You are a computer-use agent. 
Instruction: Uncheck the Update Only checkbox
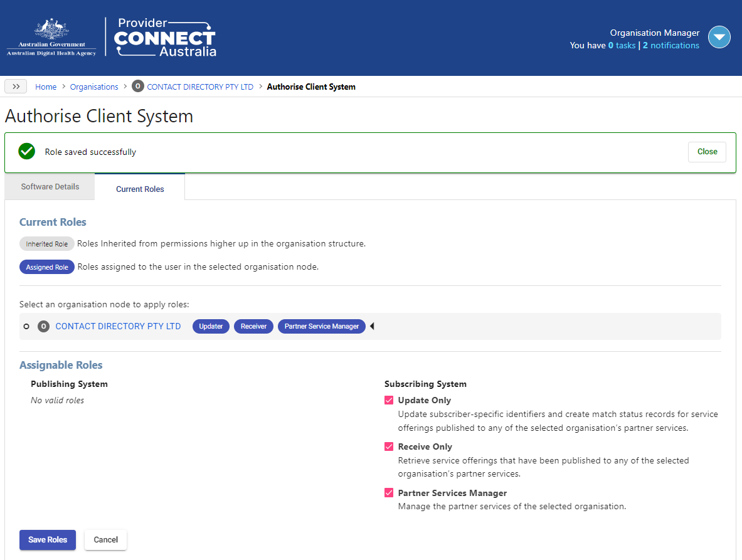pyautogui.click(x=389, y=400)
